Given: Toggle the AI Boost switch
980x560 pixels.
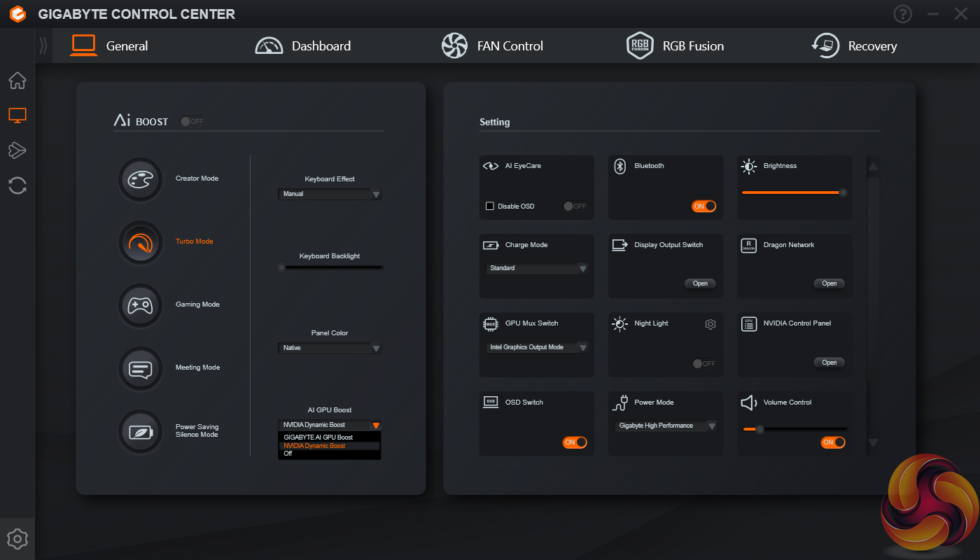Looking at the screenshot, I should click(x=191, y=121).
